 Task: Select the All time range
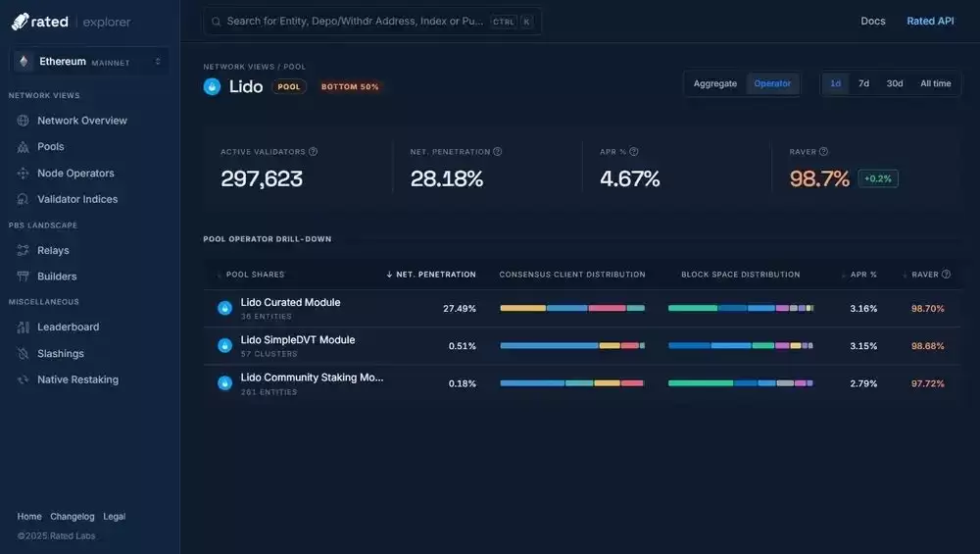pyautogui.click(x=935, y=83)
